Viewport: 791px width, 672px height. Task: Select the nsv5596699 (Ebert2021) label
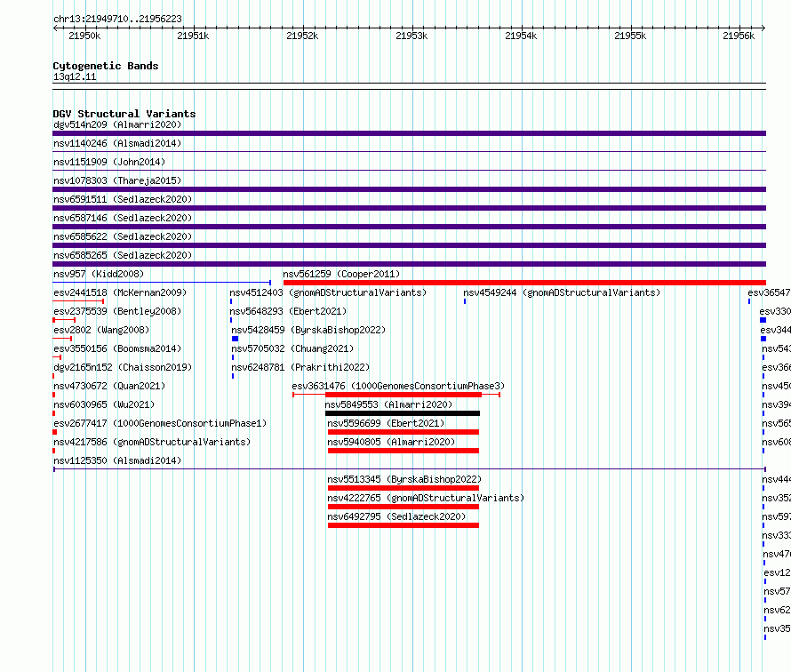click(386, 423)
